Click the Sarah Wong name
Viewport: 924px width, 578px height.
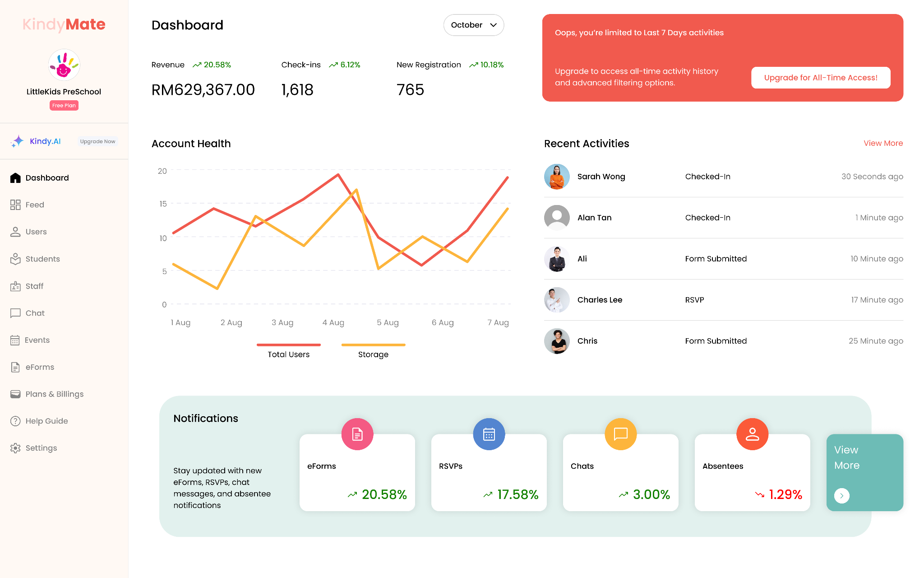601,177
